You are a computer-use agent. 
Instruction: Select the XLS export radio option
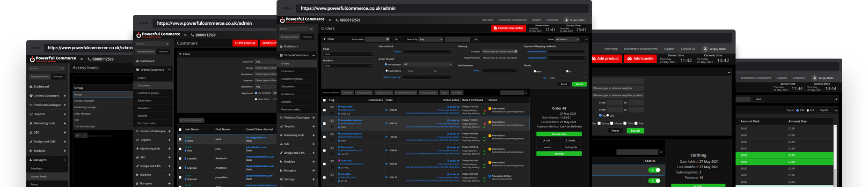tap(808, 110)
